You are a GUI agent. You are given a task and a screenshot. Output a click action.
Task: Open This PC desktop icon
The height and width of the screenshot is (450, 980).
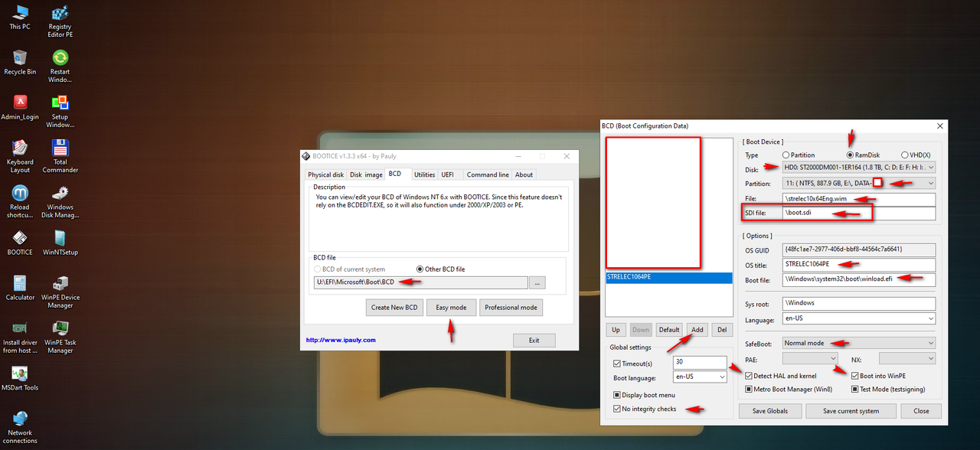coord(20,18)
